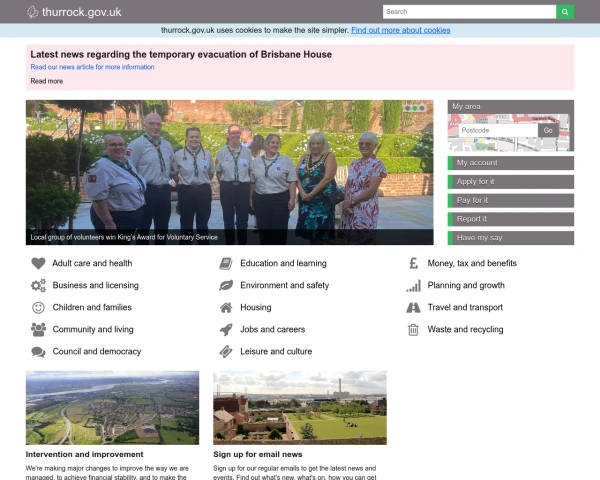Click the smiley icon for Children and families
600x480 pixels.
38,308
